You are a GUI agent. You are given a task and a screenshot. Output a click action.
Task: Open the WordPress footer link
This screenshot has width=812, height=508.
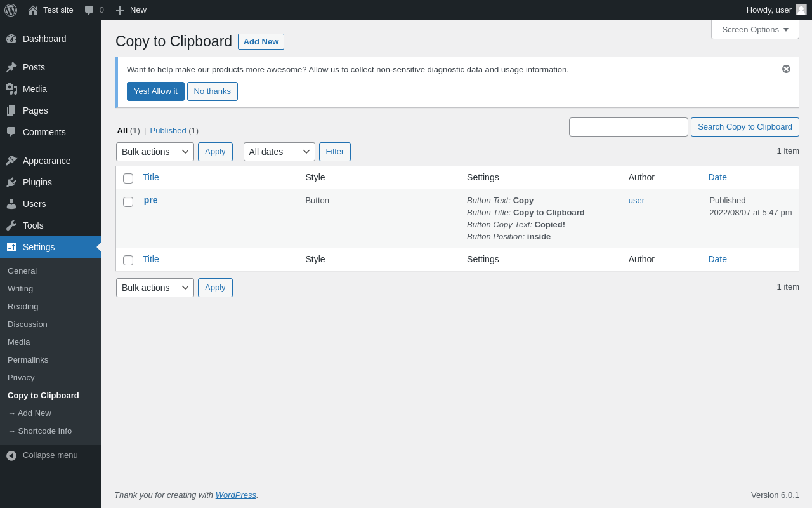click(236, 495)
